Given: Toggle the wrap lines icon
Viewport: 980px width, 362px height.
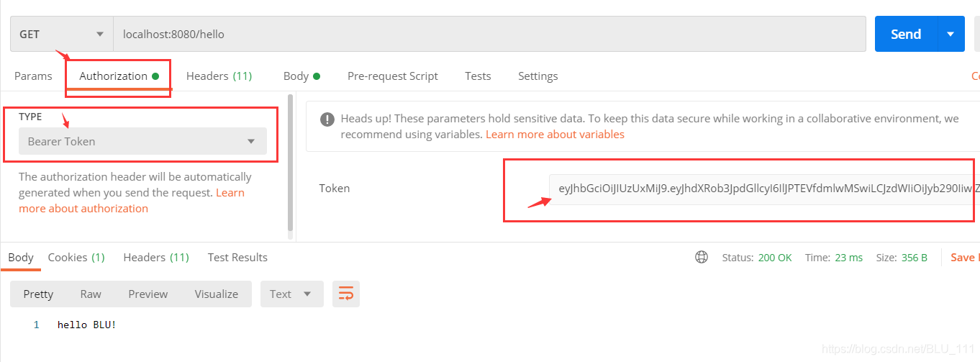Looking at the screenshot, I should point(346,294).
